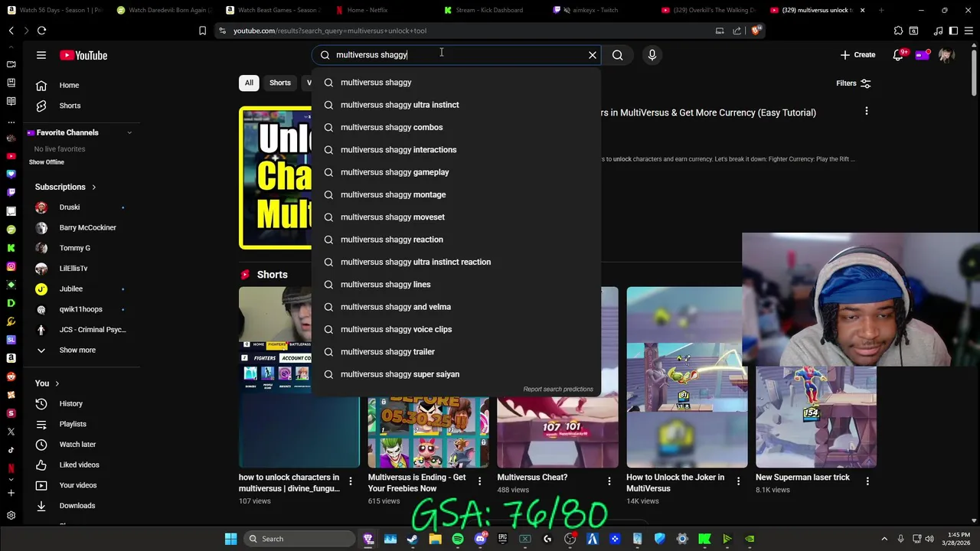The image size is (980, 551).
Task: Choose suggestion multiversus shaggy super saiyan
Action: [x=456, y=374]
